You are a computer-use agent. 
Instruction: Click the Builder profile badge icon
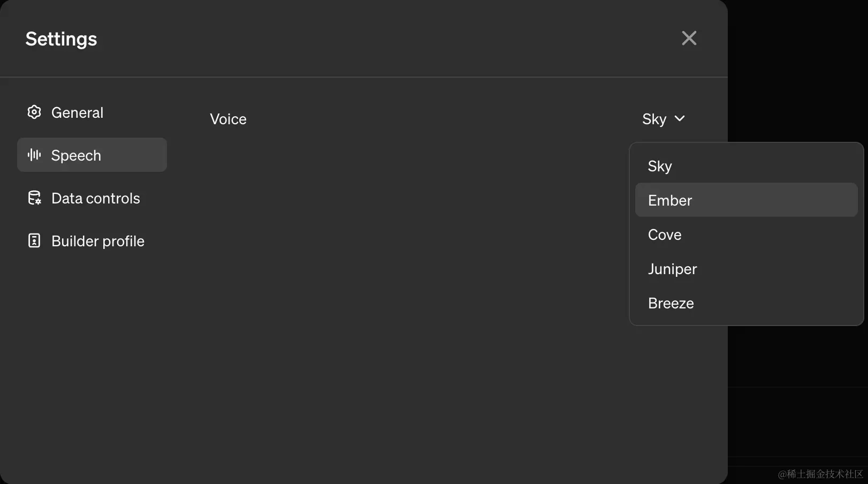click(x=34, y=240)
